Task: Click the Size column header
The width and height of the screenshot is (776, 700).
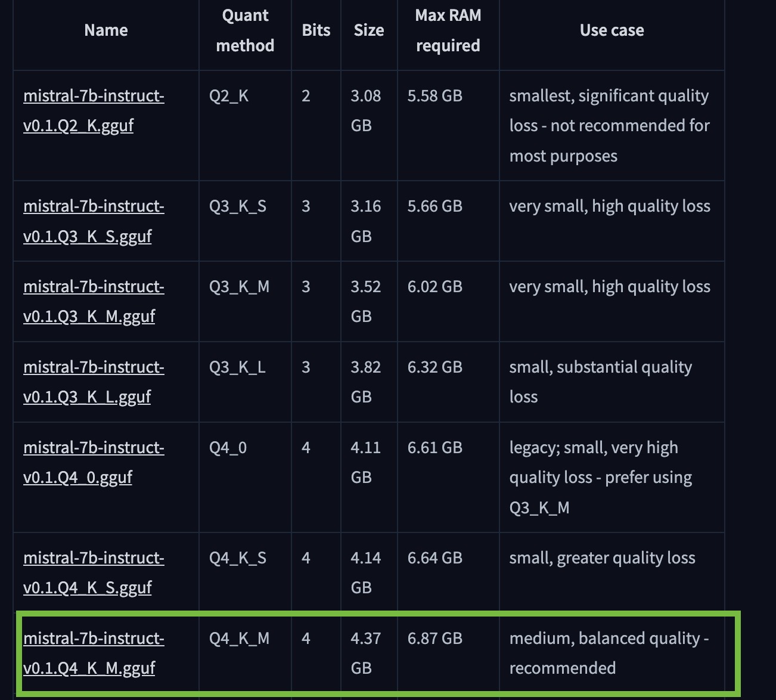Action: [369, 30]
